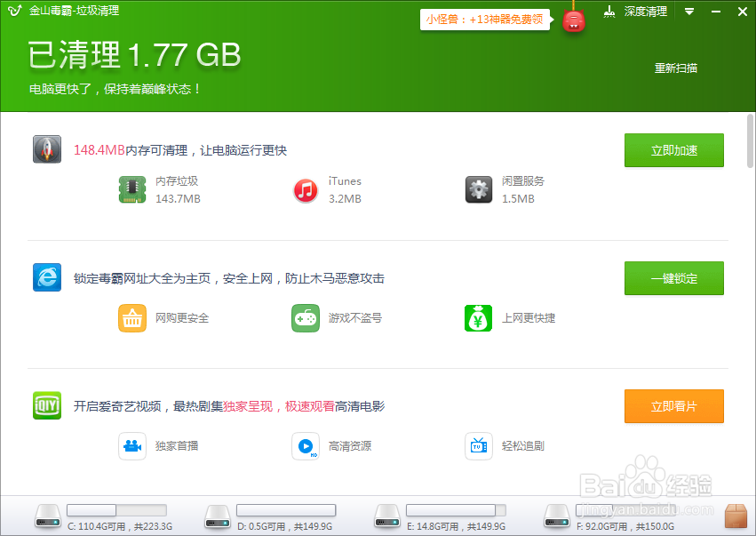This screenshot has height=536, width=756.
Task: Click the green memory chip 内存垃圾 icon
Action: point(132,189)
